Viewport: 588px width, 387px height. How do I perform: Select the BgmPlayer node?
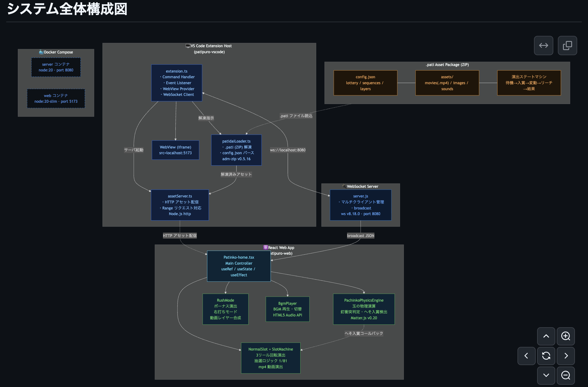(287, 309)
